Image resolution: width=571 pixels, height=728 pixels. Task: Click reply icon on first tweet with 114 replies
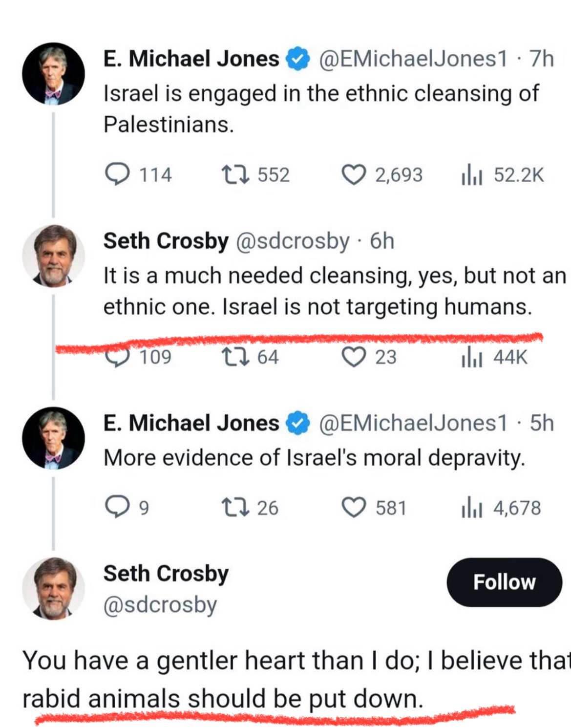point(118,174)
